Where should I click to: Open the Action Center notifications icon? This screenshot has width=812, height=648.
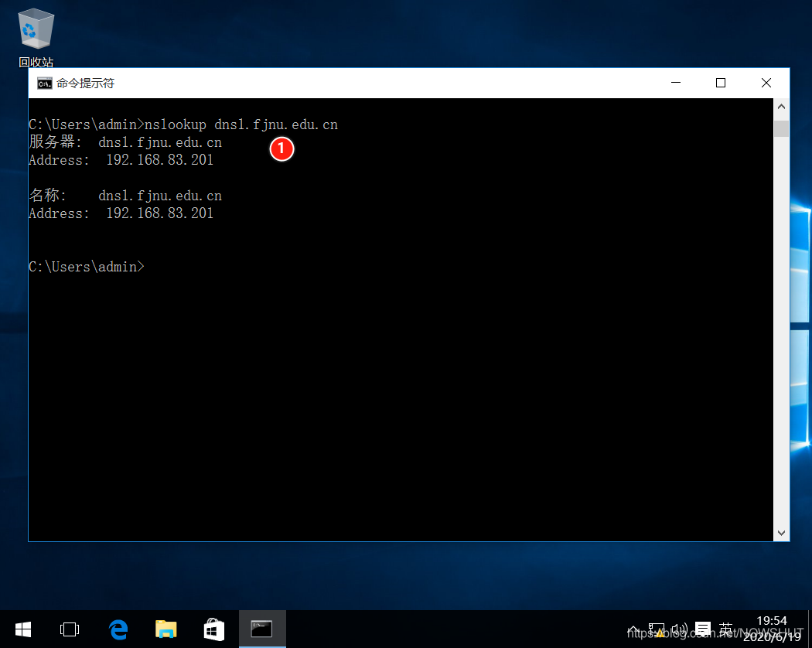coord(702,629)
